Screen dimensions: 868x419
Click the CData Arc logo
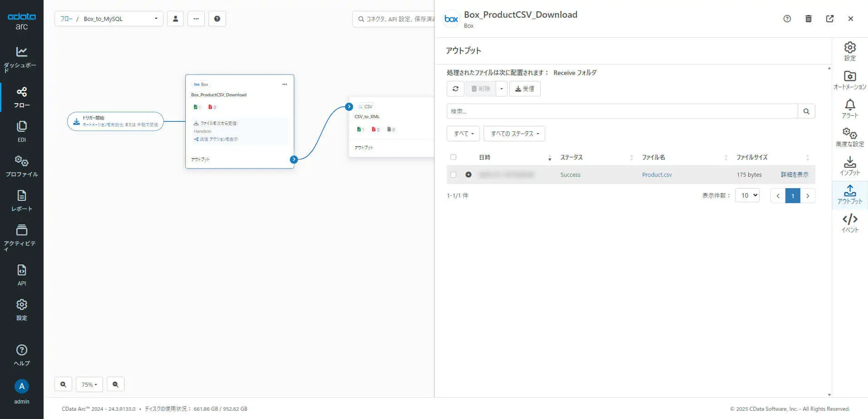click(x=21, y=21)
